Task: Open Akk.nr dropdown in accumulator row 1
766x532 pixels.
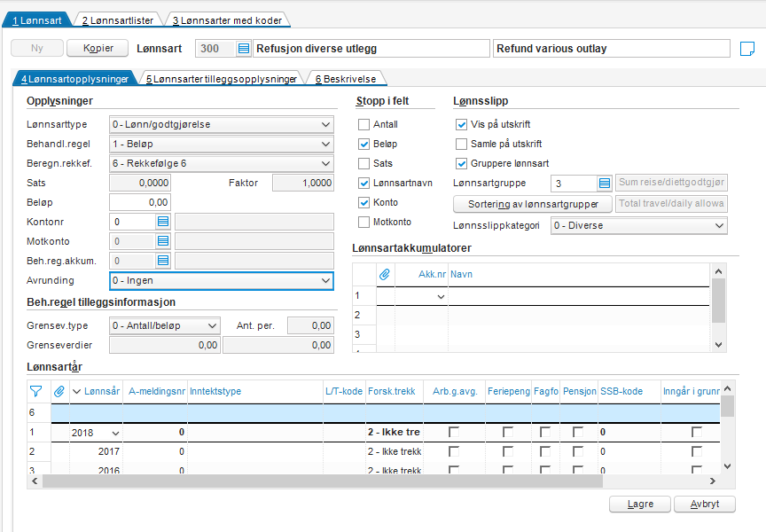Action: tap(441, 296)
